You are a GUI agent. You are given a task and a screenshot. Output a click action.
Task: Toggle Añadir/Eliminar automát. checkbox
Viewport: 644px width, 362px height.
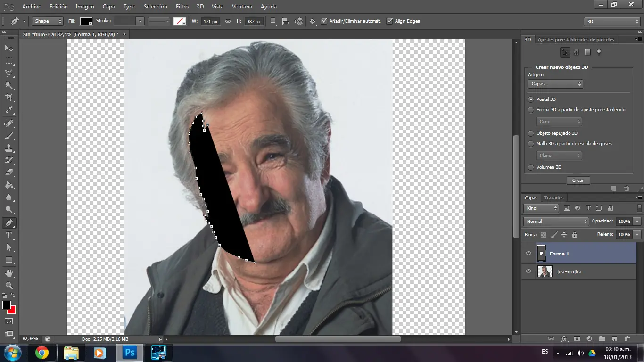click(x=324, y=21)
